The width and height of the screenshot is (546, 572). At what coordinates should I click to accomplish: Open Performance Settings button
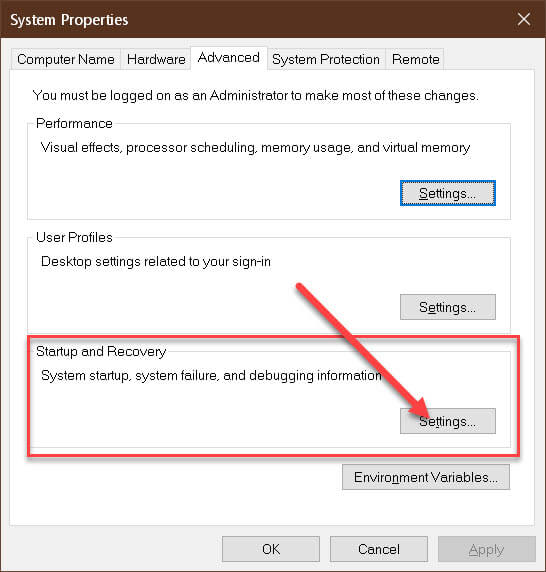pos(448,193)
